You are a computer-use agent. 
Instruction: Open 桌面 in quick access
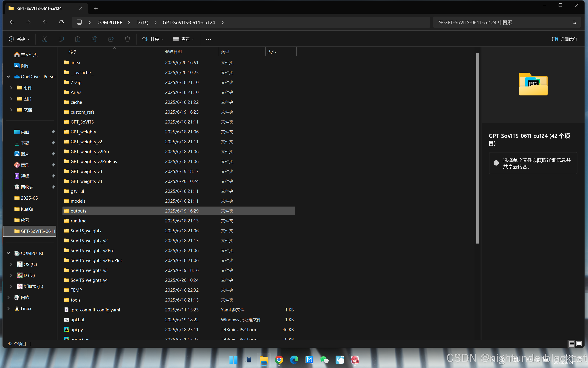pyautogui.click(x=22, y=132)
